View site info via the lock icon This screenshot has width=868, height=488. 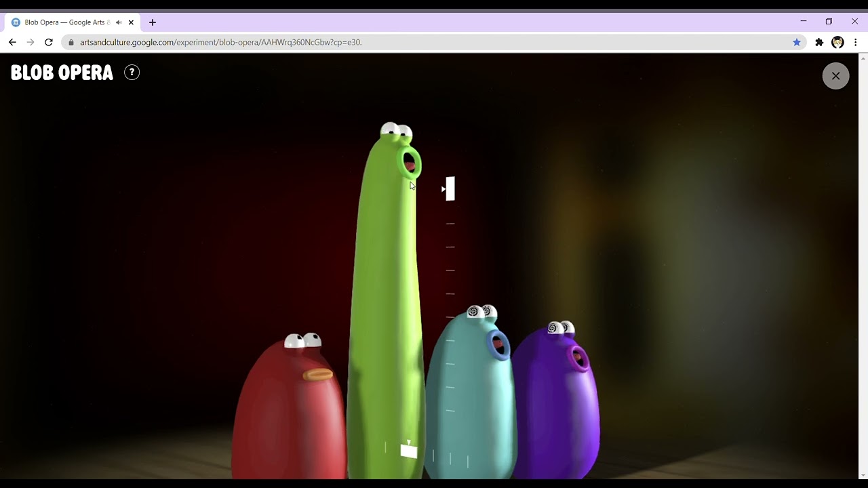(x=71, y=42)
